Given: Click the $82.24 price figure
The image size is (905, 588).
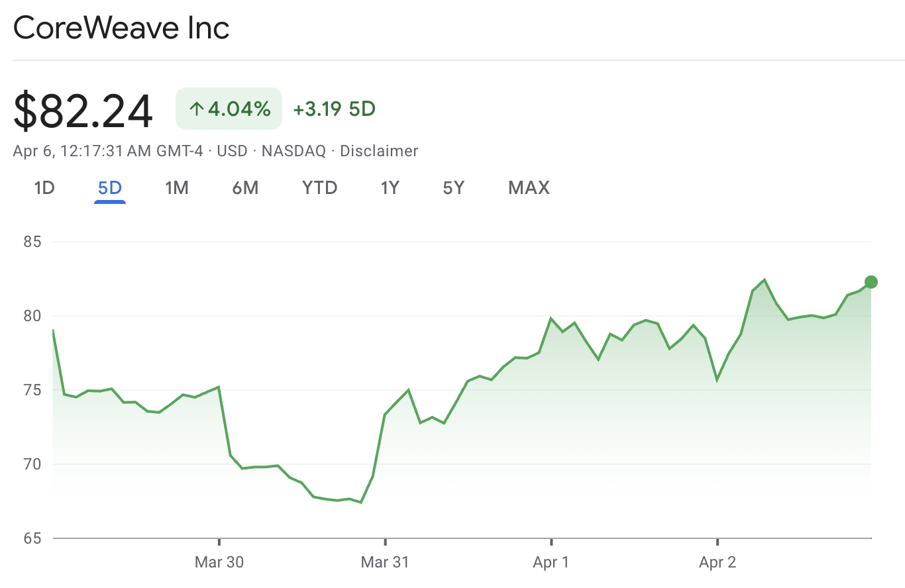Looking at the screenshot, I should 83,111.
